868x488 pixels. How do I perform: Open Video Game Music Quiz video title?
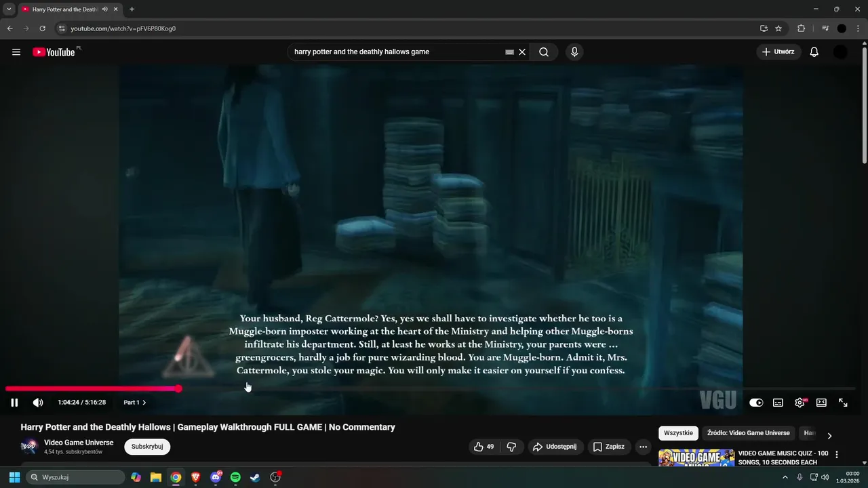tap(783, 458)
